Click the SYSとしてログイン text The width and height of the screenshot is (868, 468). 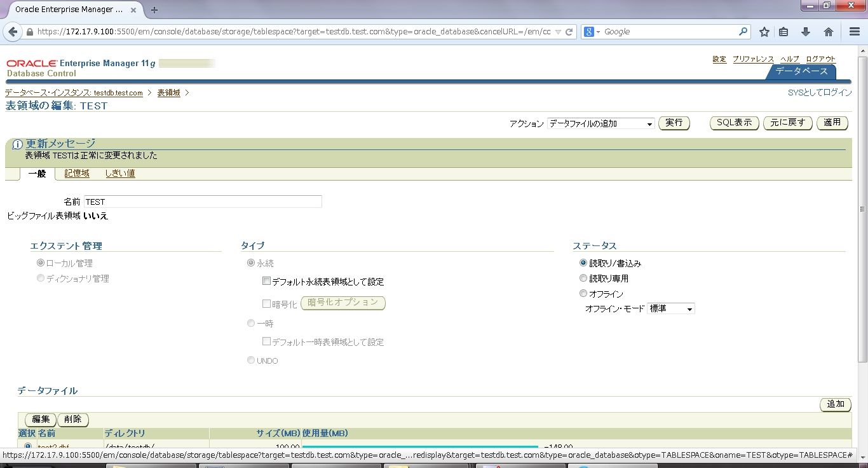point(820,93)
